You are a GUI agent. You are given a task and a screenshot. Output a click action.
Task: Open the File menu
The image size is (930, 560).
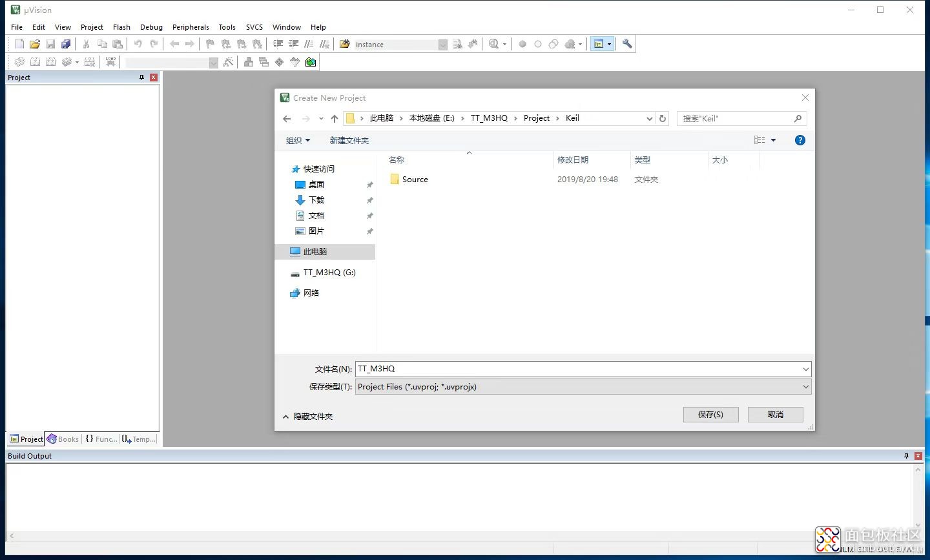(x=17, y=27)
